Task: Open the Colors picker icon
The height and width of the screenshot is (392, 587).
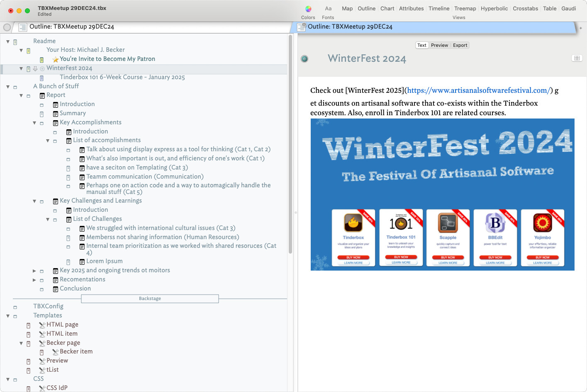Action: pyautogui.click(x=308, y=9)
